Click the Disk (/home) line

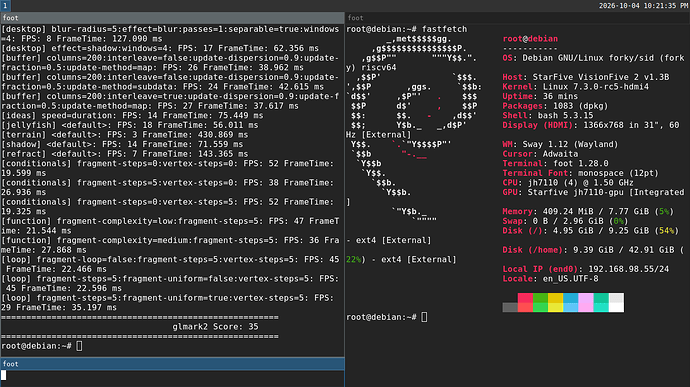click(593, 250)
